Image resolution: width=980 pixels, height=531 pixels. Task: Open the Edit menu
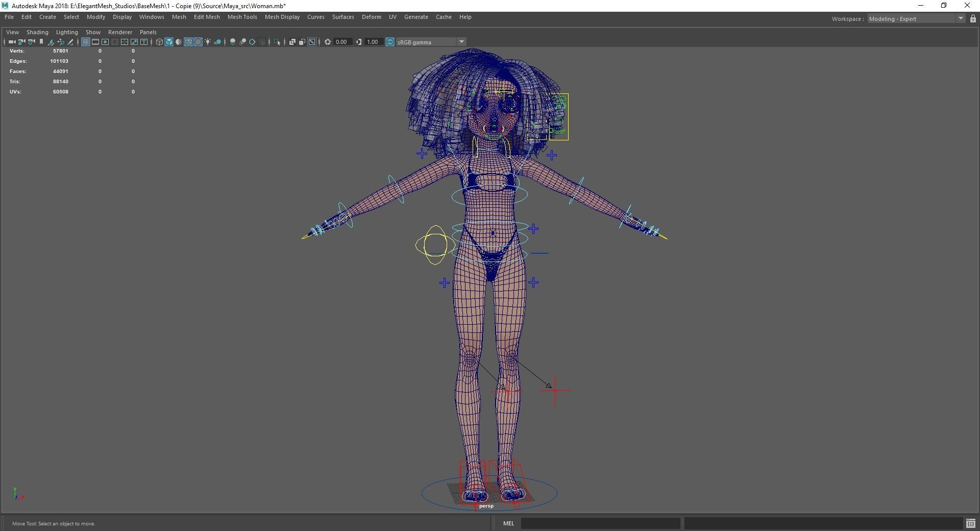click(27, 17)
